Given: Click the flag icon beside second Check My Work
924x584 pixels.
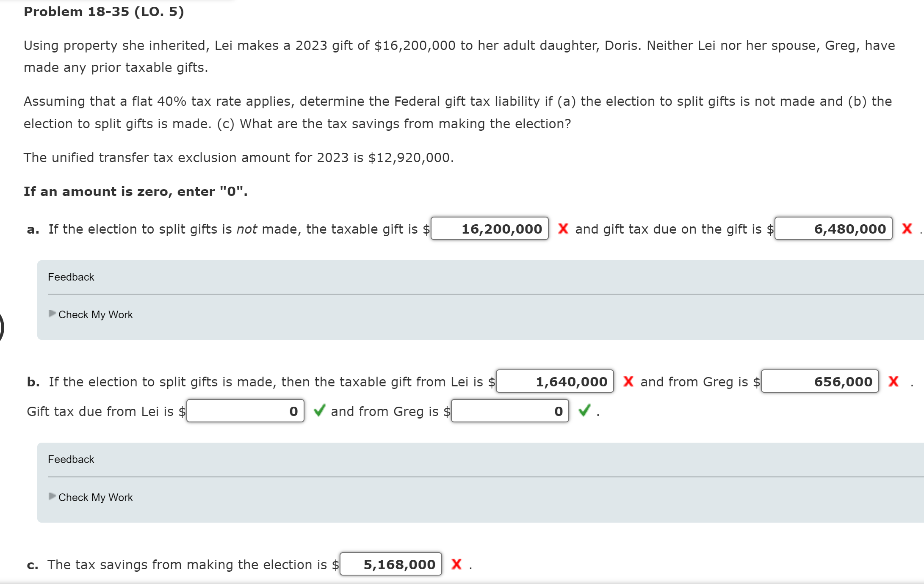Looking at the screenshot, I should point(52,497).
